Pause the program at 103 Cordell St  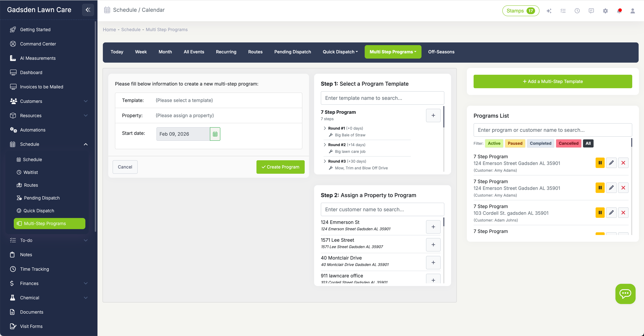[600, 212]
